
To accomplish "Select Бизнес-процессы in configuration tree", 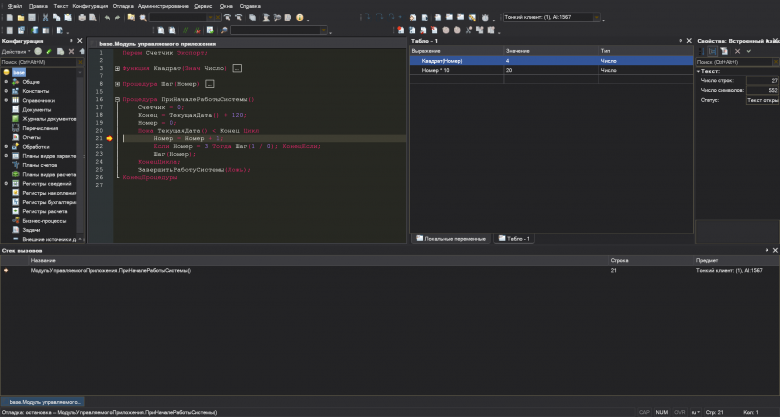I will point(44,221).
